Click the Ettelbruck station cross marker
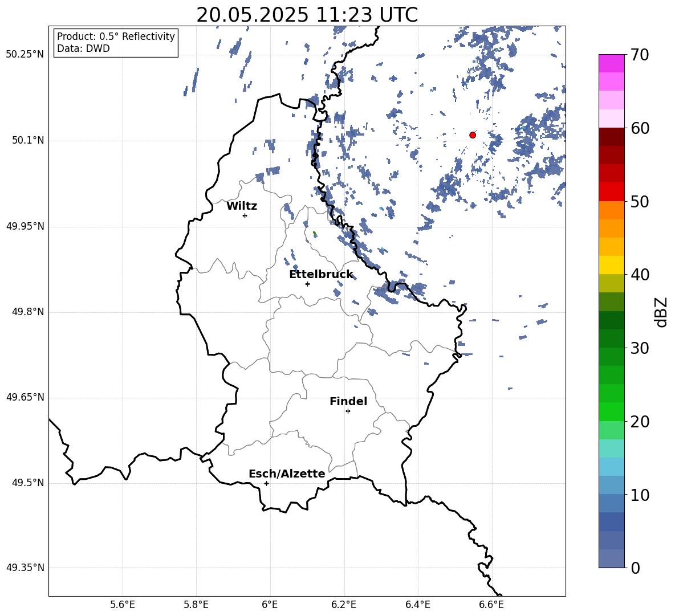The width and height of the screenshot is (675, 616). pyautogui.click(x=307, y=284)
